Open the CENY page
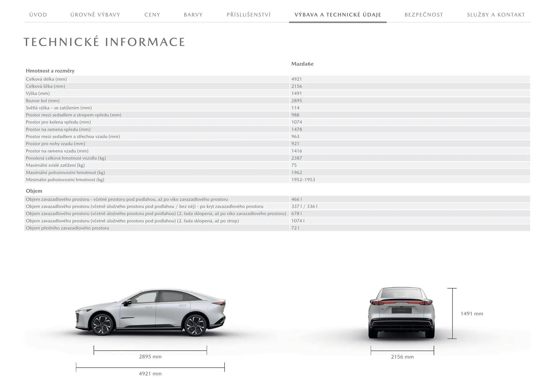 [152, 14]
